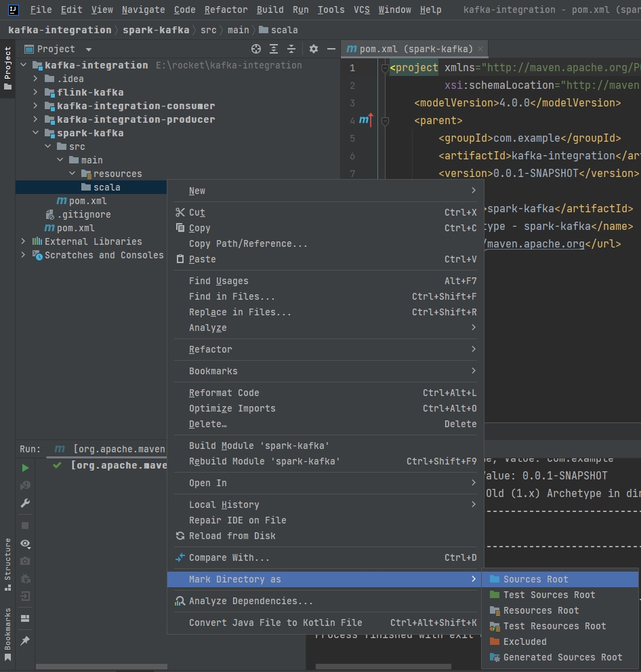Mark directory as Excluded
Viewport: 641px width, 672px height.
[x=560, y=641]
